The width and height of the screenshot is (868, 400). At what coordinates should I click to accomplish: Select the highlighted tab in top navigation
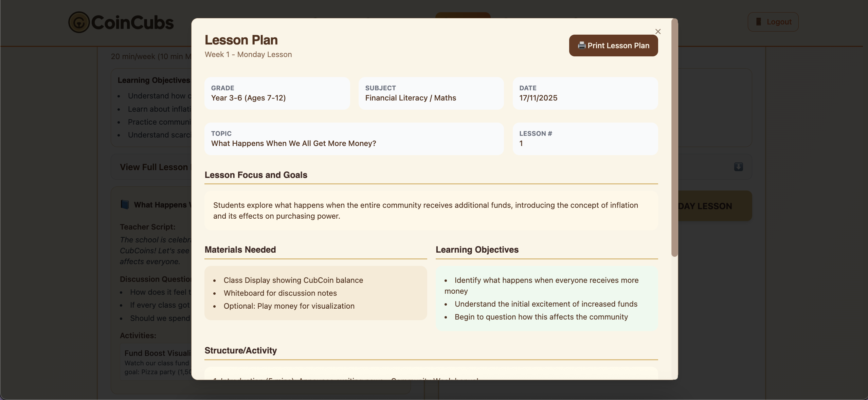pyautogui.click(x=463, y=15)
